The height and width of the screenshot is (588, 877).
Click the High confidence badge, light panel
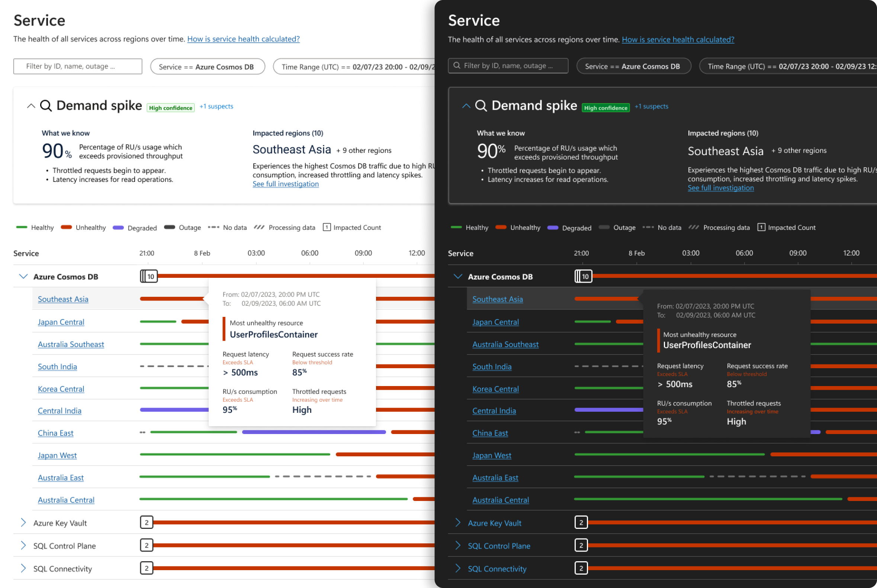tap(171, 108)
